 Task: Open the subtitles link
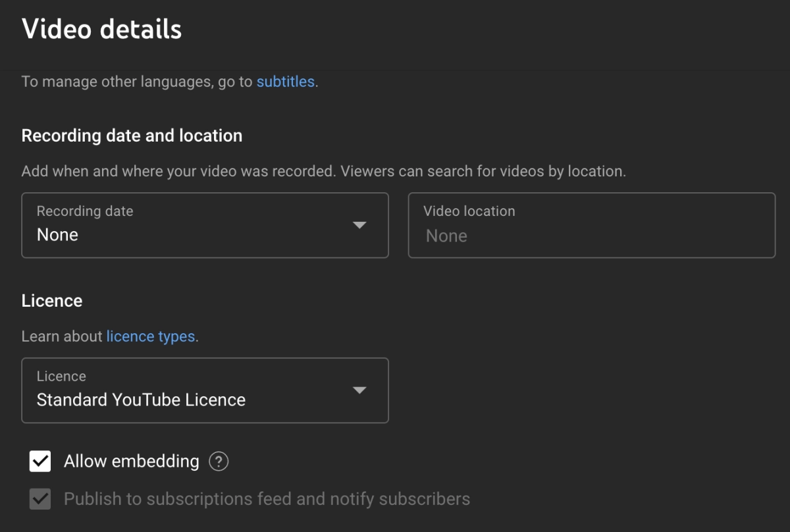tap(285, 82)
